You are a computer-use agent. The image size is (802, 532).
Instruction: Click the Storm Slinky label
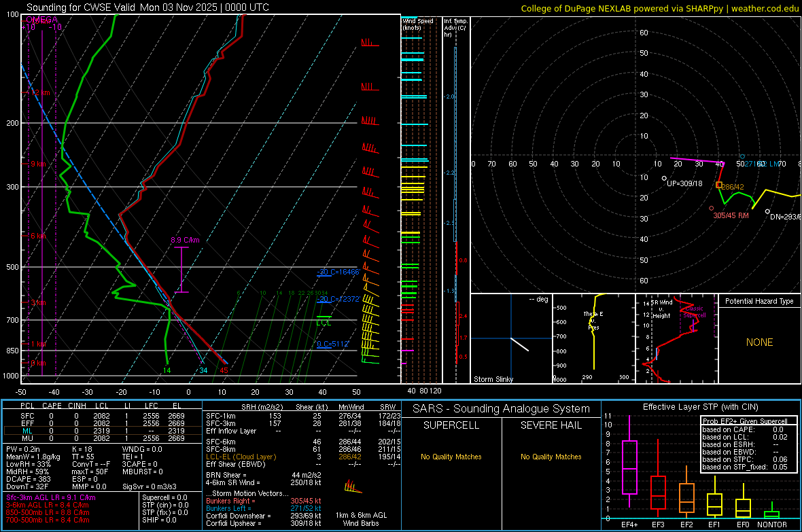(x=493, y=379)
